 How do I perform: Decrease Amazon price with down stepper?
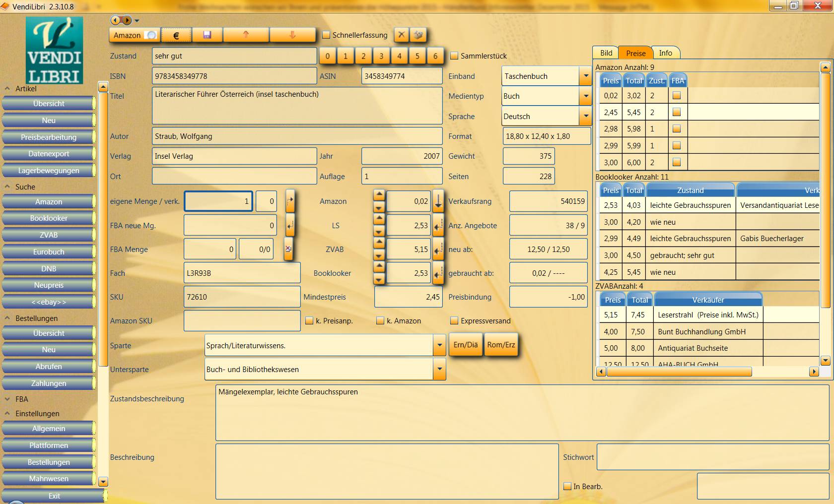pyautogui.click(x=379, y=207)
